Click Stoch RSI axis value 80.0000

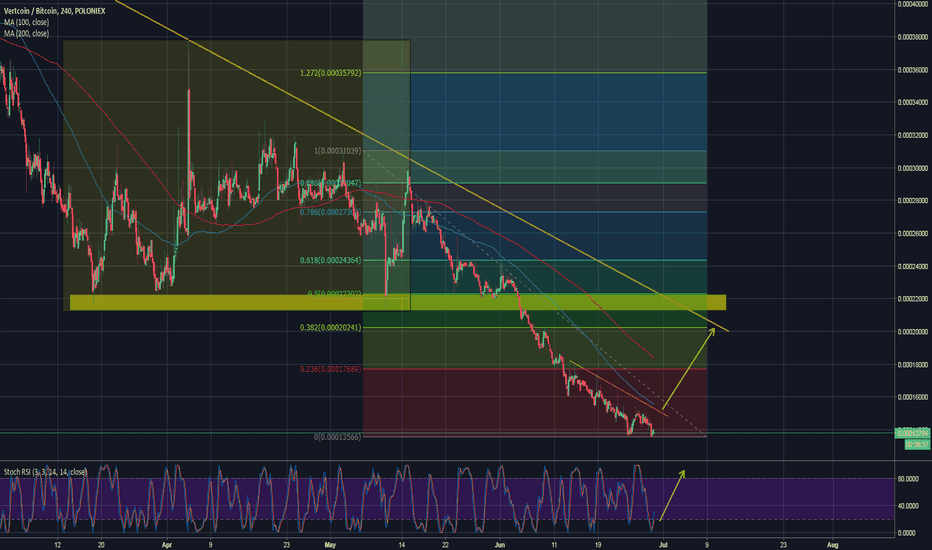(906, 479)
